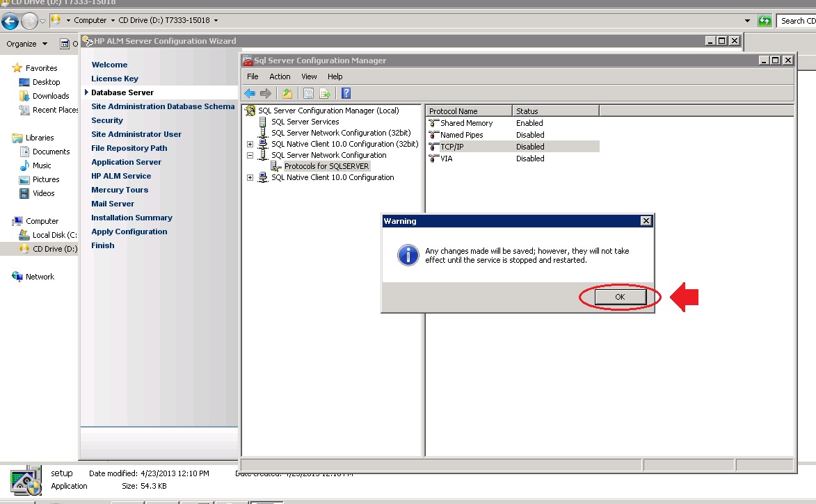Click OK in the Warning dialog

tap(620, 297)
